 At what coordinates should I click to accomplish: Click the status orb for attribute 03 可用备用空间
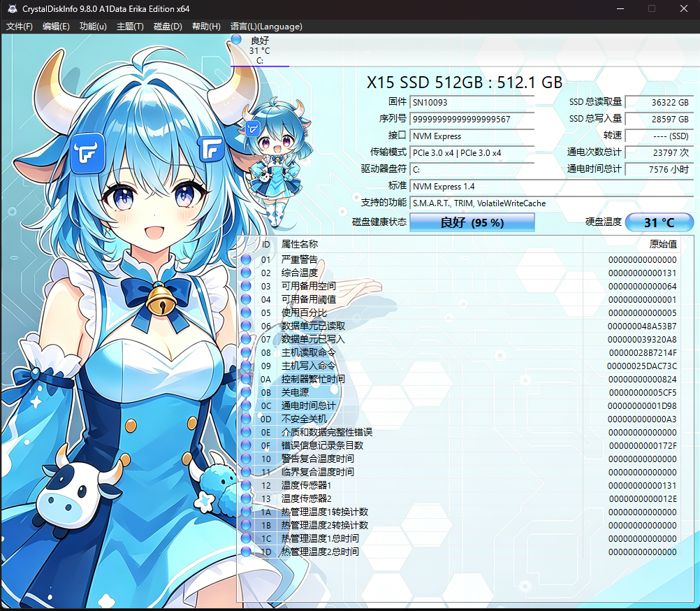coord(245,286)
